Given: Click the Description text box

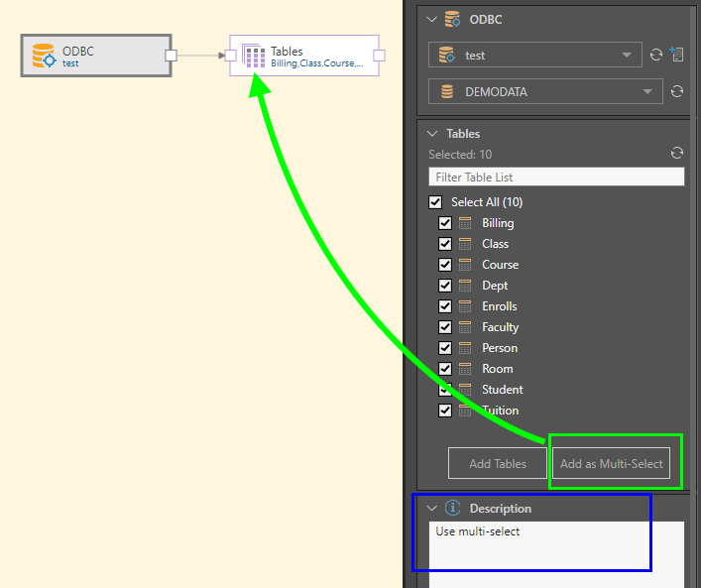Looking at the screenshot, I should [556, 554].
